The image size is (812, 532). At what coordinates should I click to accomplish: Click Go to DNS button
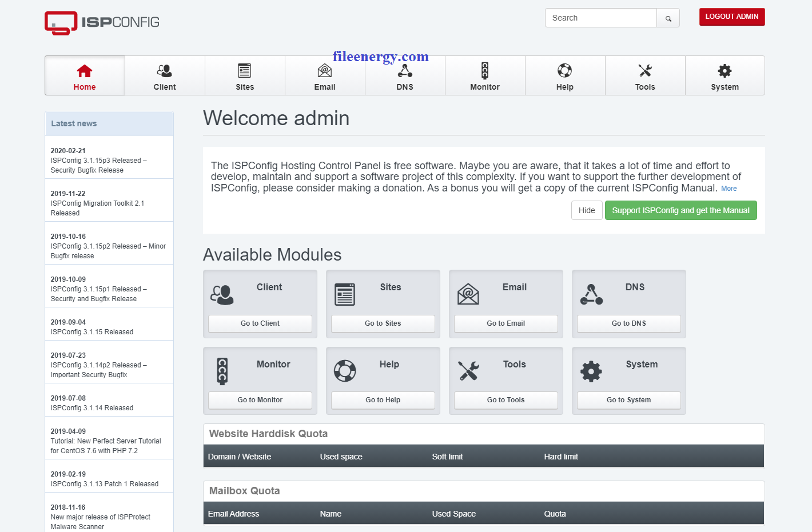point(629,323)
